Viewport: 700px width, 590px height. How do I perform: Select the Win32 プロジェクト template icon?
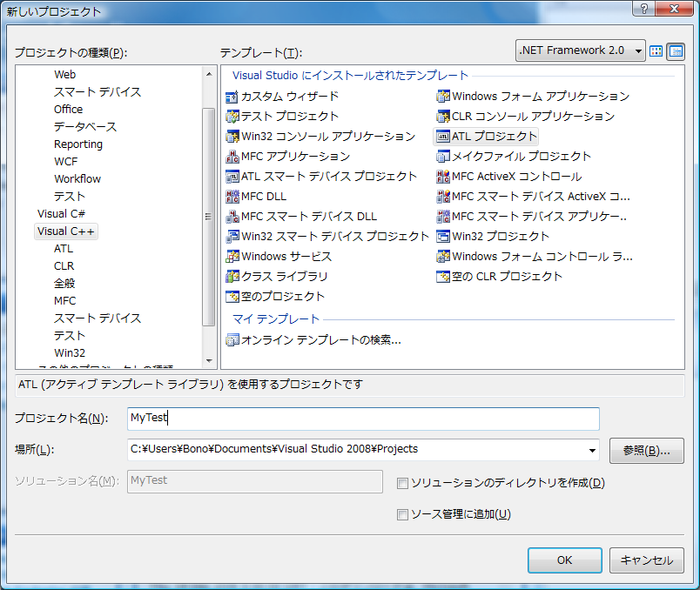click(443, 237)
